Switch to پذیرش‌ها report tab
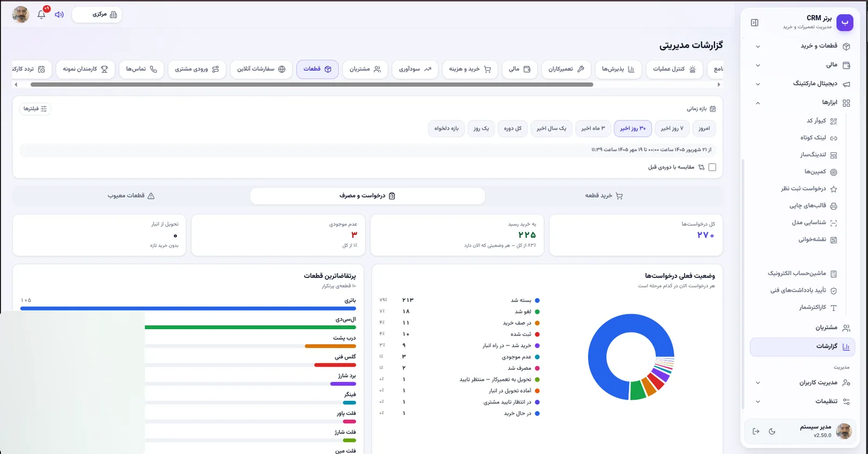868x454 pixels. [618, 69]
